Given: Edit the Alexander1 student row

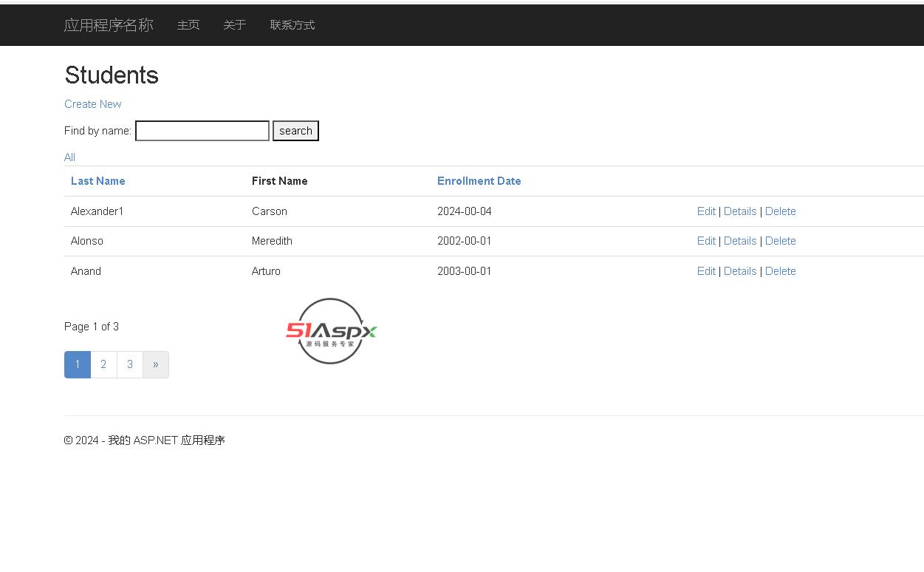Looking at the screenshot, I should pyautogui.click(x=706, y=211).
